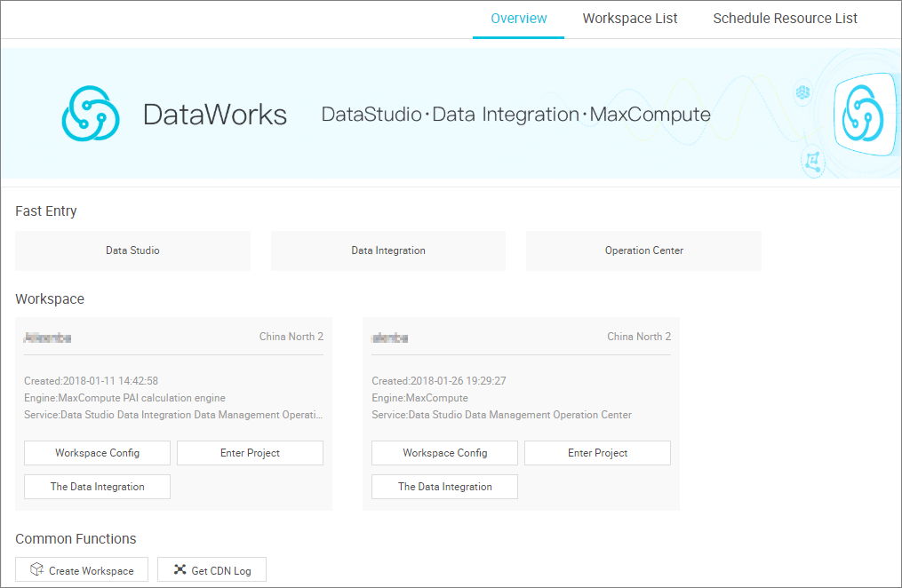Launch Data Integration from Fast Entry
Screen dimensions: 902x588
coord(388,250)
